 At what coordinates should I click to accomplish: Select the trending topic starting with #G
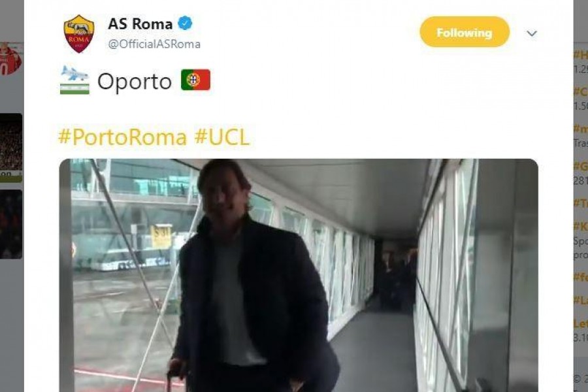[581, 166]
